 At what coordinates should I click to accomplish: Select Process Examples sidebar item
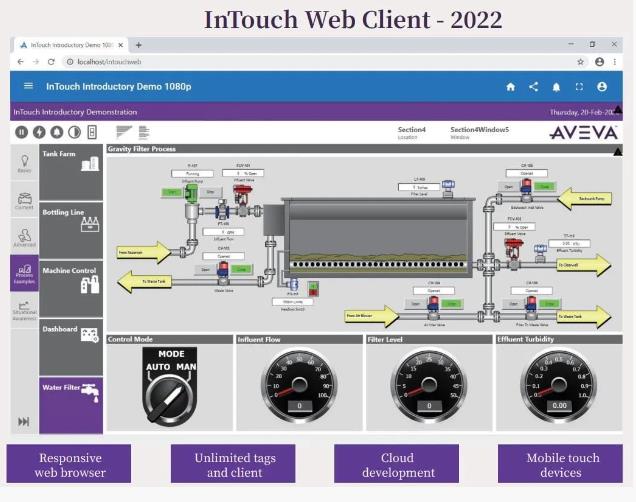[24, 273]
